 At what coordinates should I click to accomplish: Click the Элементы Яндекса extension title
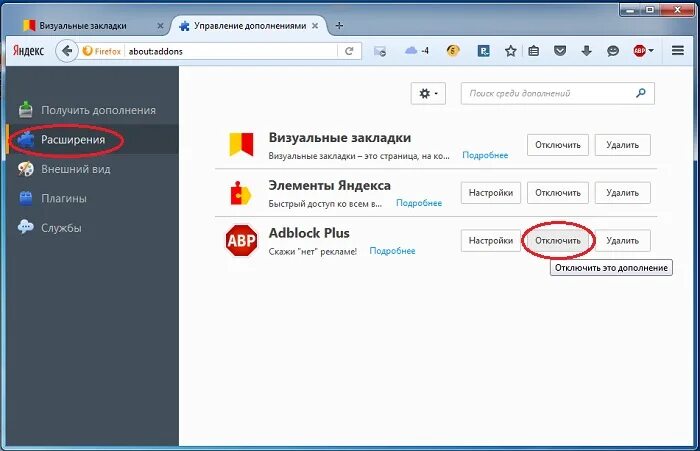329,185
